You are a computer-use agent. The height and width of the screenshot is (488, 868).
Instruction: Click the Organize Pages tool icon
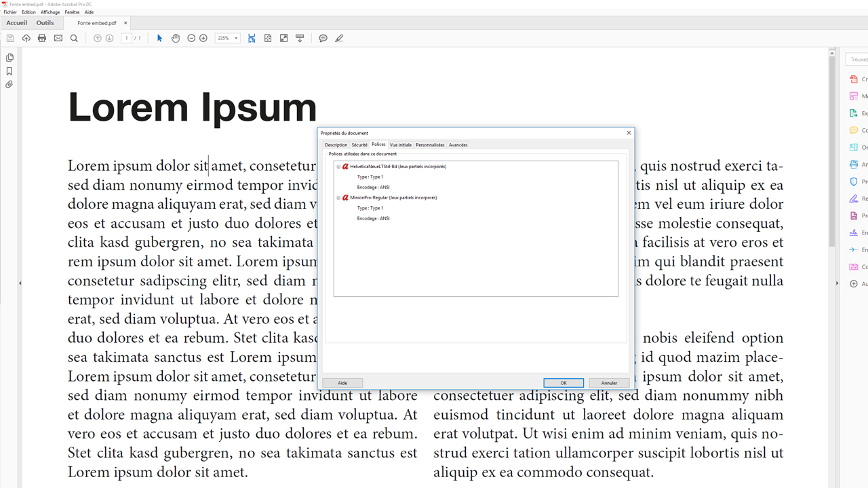(854, 147)
